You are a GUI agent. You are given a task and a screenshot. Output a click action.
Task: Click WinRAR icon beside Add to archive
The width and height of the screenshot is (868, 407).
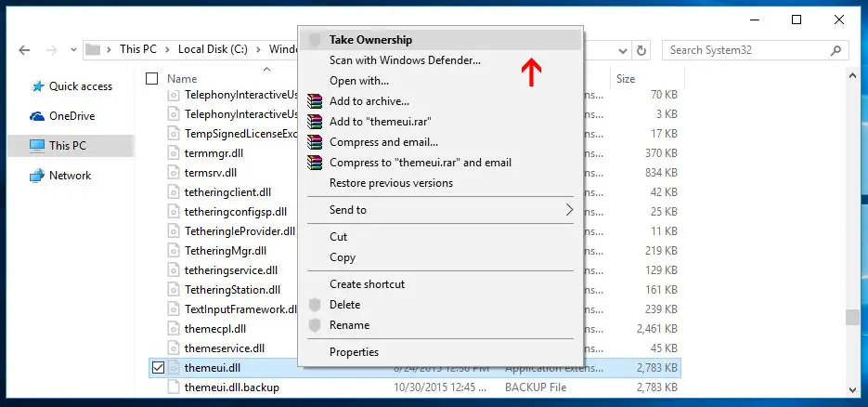click(x=315, y=101)
